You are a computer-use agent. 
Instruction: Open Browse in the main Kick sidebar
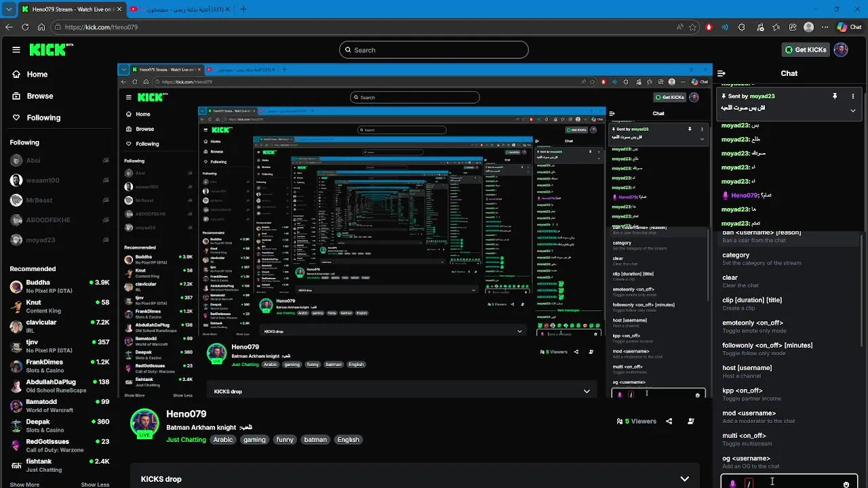33,96
